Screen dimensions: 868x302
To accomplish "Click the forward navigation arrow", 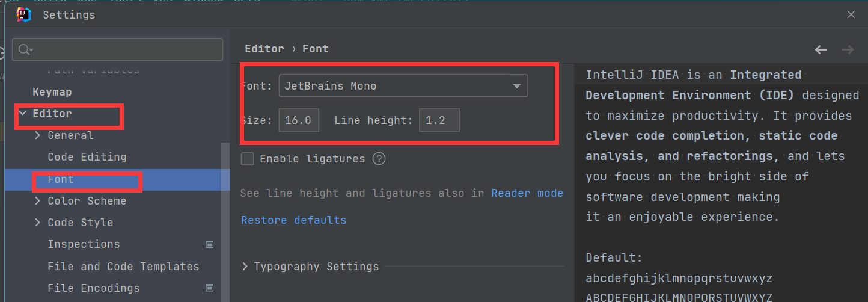I will pyautogui.click(x=848, y=49).
